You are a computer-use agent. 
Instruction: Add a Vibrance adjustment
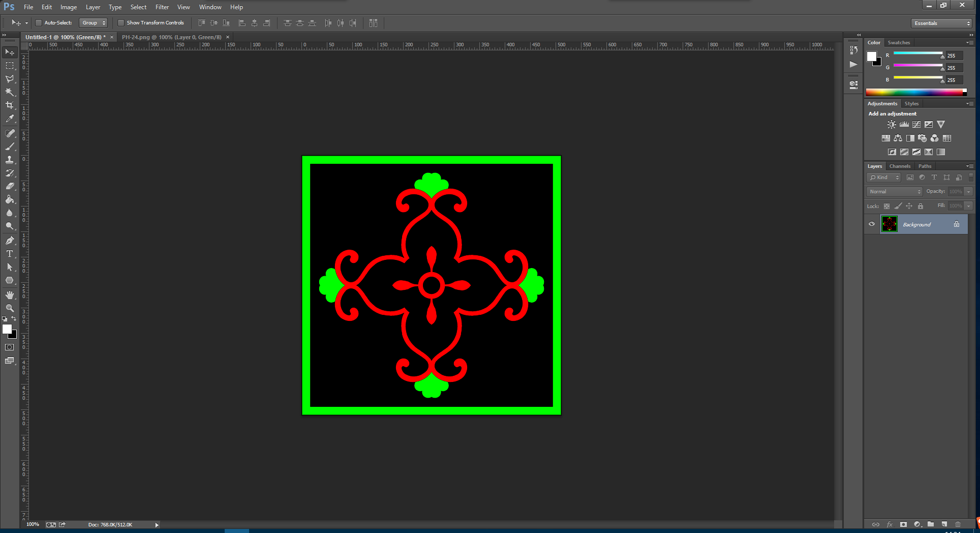click(x=941, y=124)
